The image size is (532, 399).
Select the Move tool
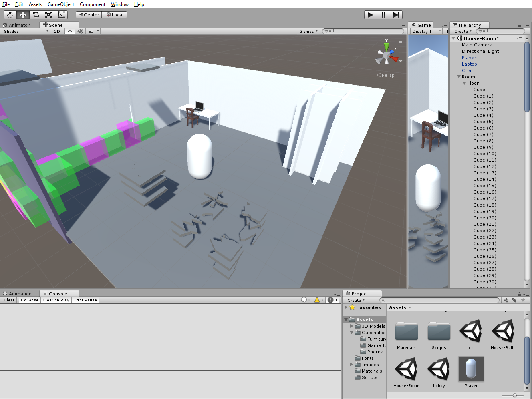click(23, 15)
